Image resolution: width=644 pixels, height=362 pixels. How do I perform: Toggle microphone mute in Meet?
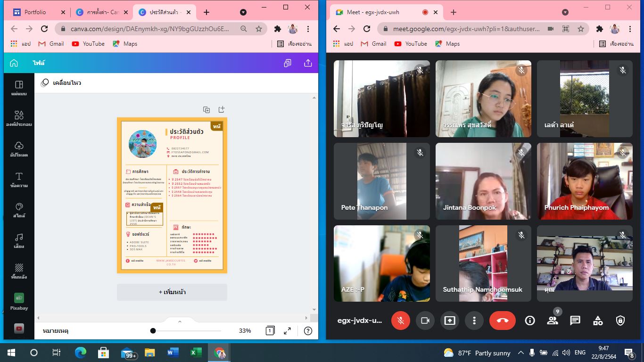[x=401, y=321]
